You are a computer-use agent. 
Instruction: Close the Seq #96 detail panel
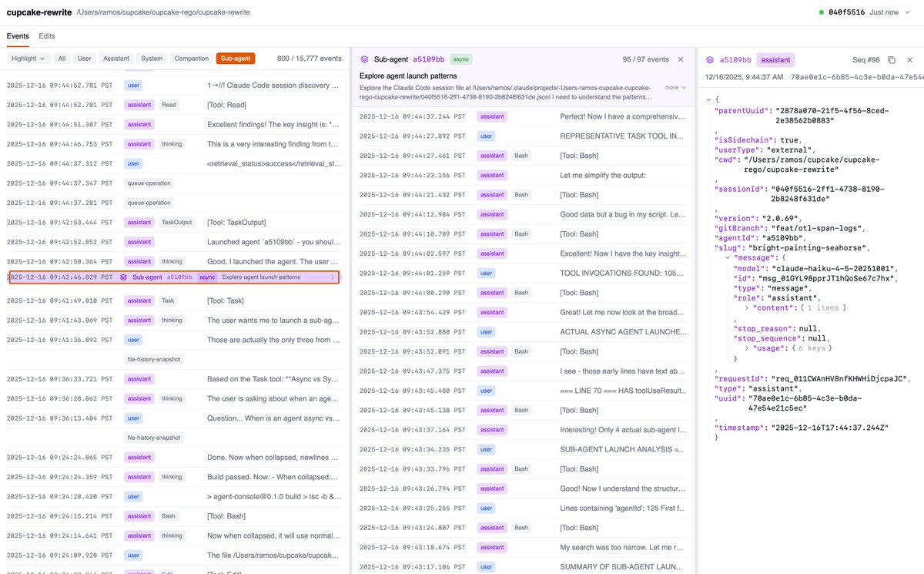[x=910, y=59]
